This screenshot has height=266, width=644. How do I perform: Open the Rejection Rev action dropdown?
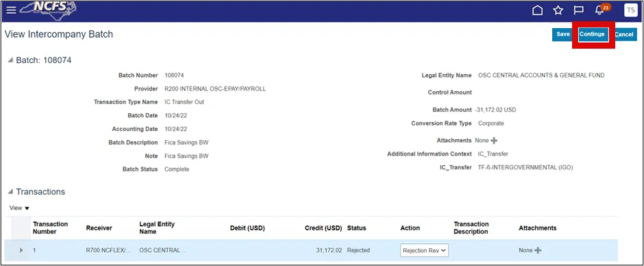click(424, 250)
